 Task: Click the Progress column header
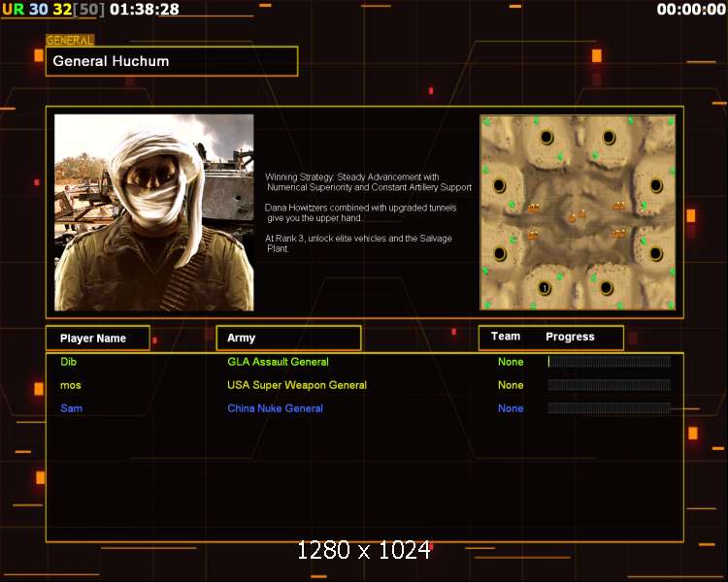[570, 337]
